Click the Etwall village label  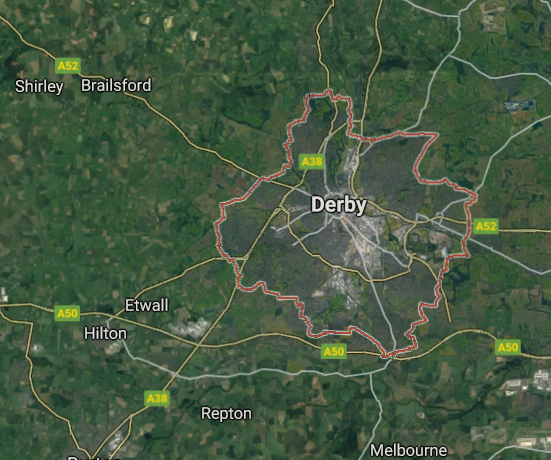pos(147,305)
